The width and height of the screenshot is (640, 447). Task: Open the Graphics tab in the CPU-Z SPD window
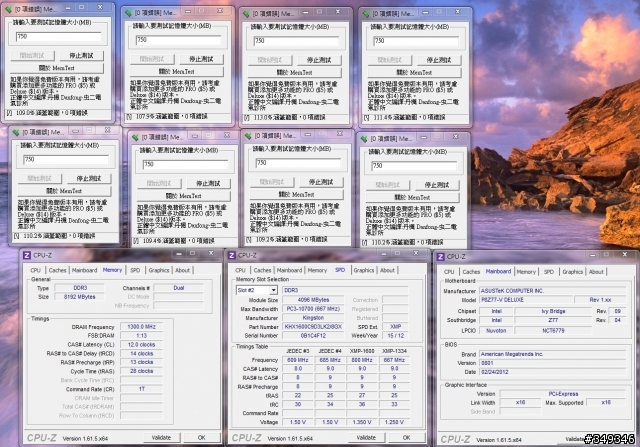364,271
